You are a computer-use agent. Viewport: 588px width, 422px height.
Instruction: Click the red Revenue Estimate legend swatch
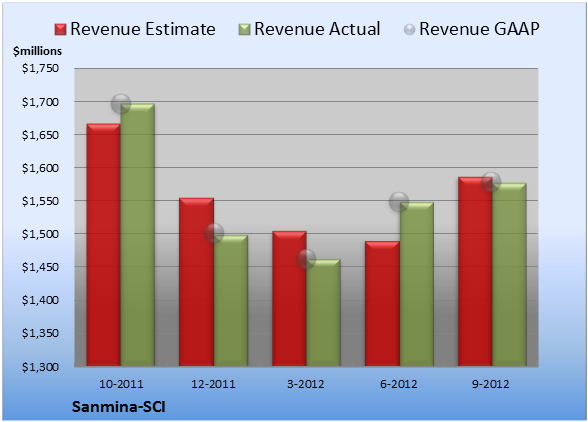click(x=60, y=30)
